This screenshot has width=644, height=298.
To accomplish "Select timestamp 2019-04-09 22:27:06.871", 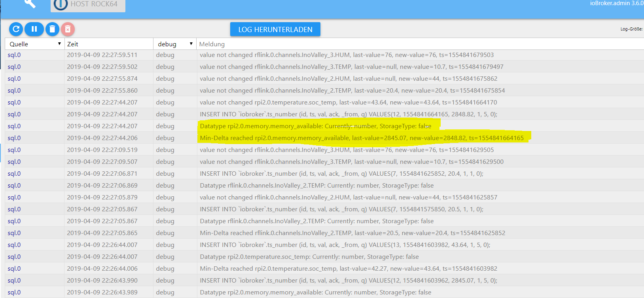I will pos(102,174).
